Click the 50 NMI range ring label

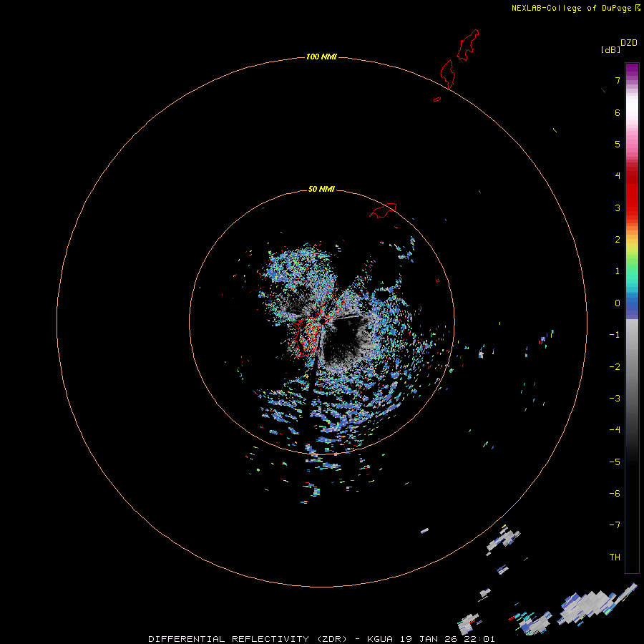[x=321, y=189]
